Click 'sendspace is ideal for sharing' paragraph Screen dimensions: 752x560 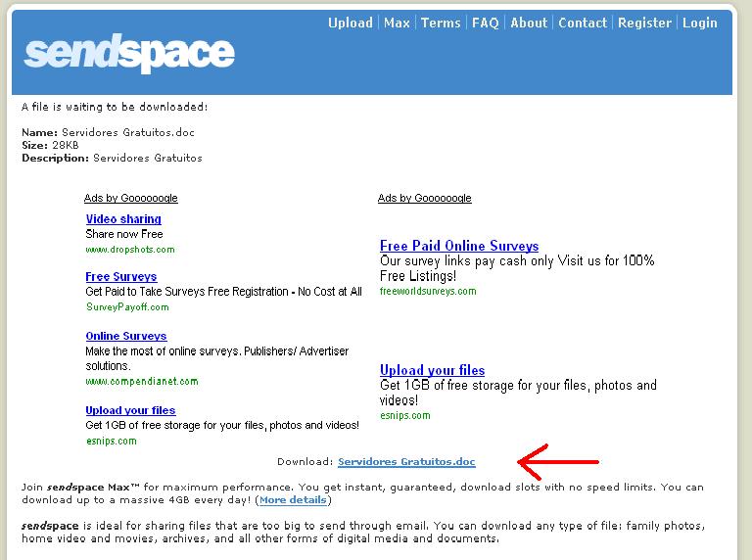[363, 532]
